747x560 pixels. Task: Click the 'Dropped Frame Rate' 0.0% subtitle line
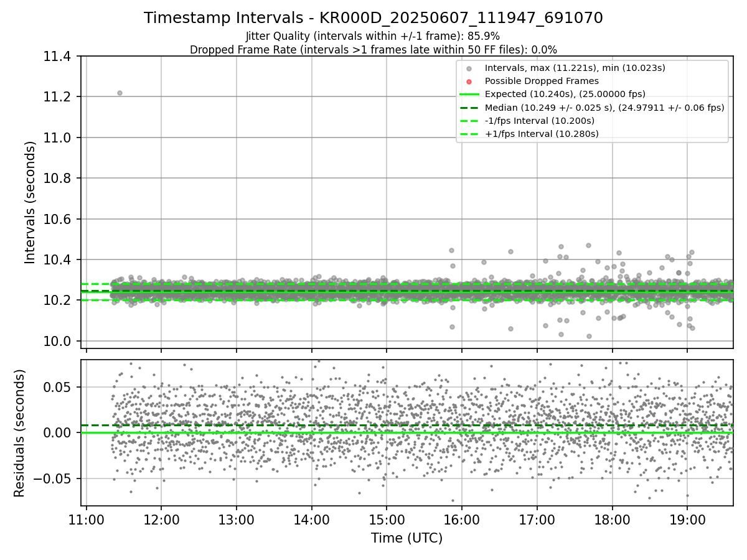pos(374,50)
